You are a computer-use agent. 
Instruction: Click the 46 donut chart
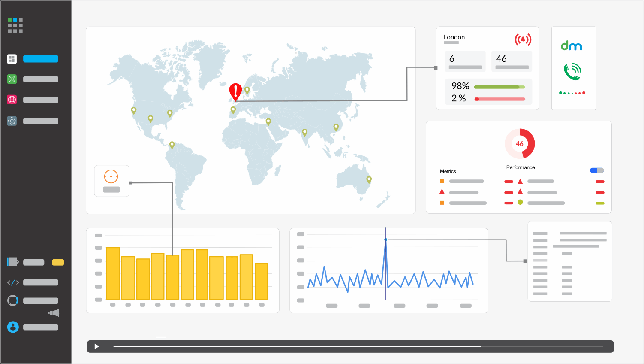[x=520, y=144]
